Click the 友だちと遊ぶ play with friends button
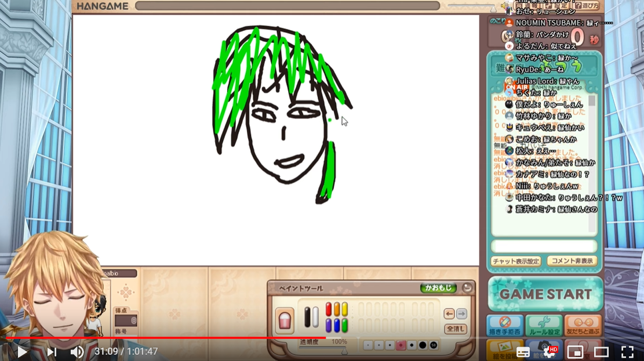Image resolution: width=644 pixels, height=361 pixels. click(x=583, y=326)
